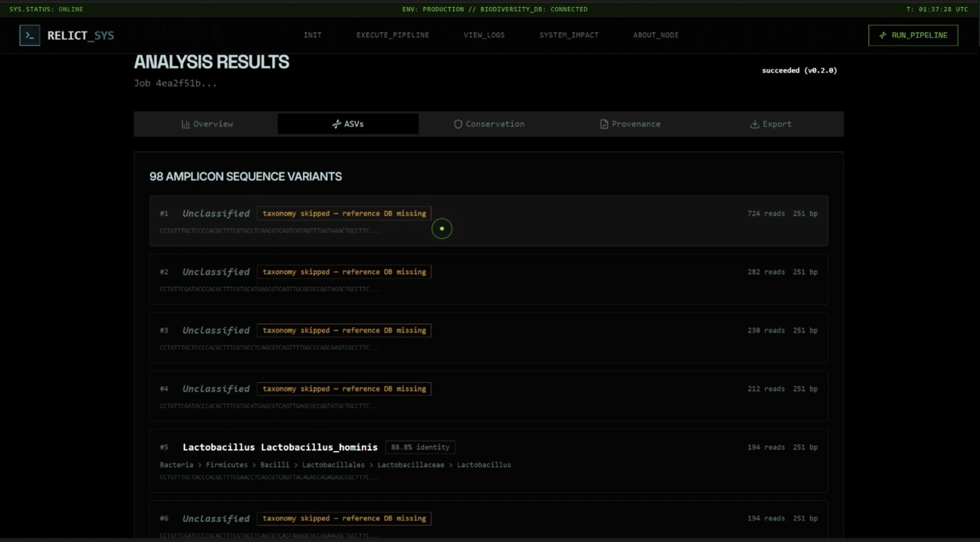
Task: Click the shield icon on Conservation tab
Action: coord(458,124)
